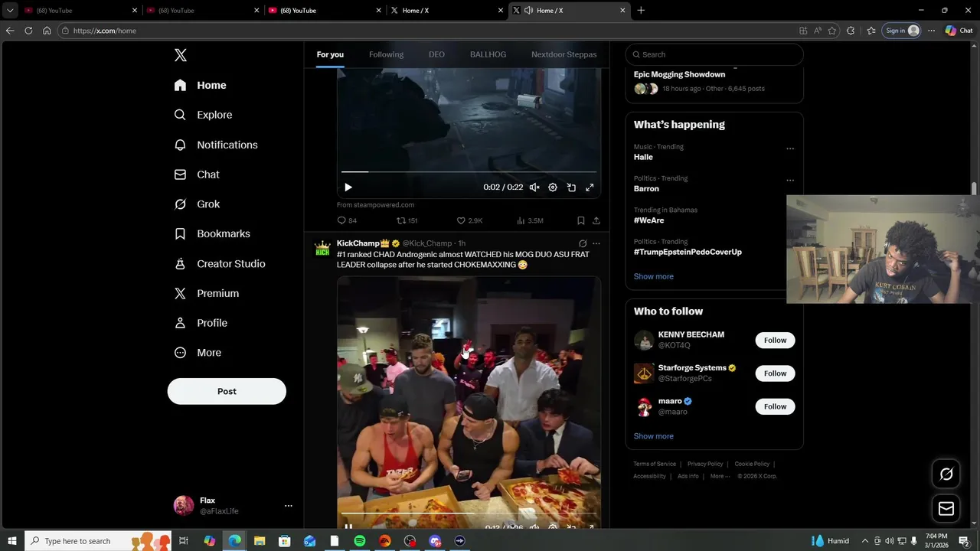980x551 pixels.
Task: Click the Post button
Action: (227, 391)
